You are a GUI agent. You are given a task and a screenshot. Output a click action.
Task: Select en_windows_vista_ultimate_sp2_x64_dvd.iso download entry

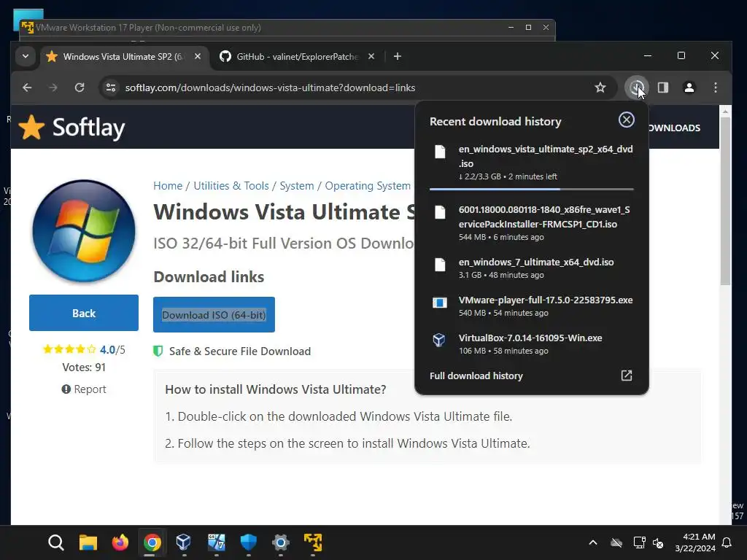click(x=532, y=163)
